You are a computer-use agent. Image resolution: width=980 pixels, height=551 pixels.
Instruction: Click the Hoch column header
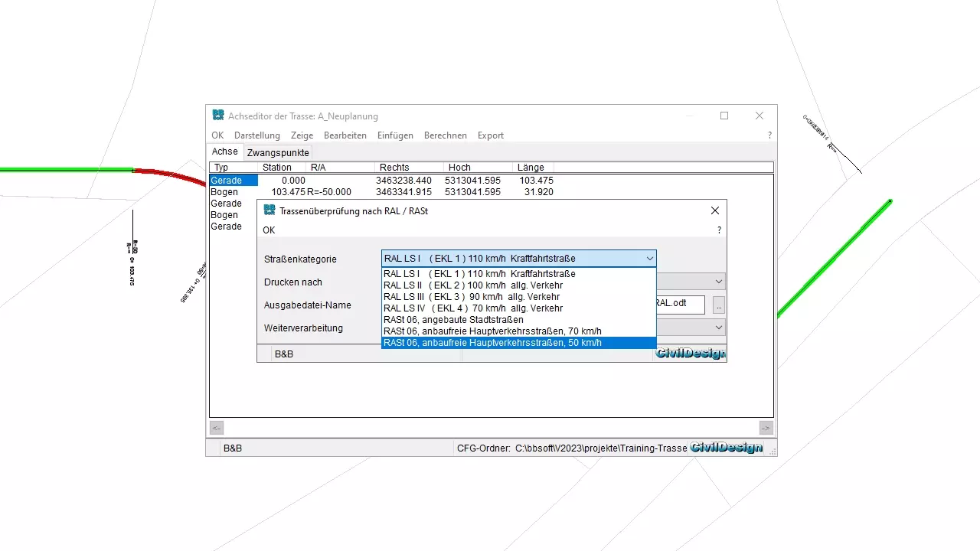coord(478,168)
